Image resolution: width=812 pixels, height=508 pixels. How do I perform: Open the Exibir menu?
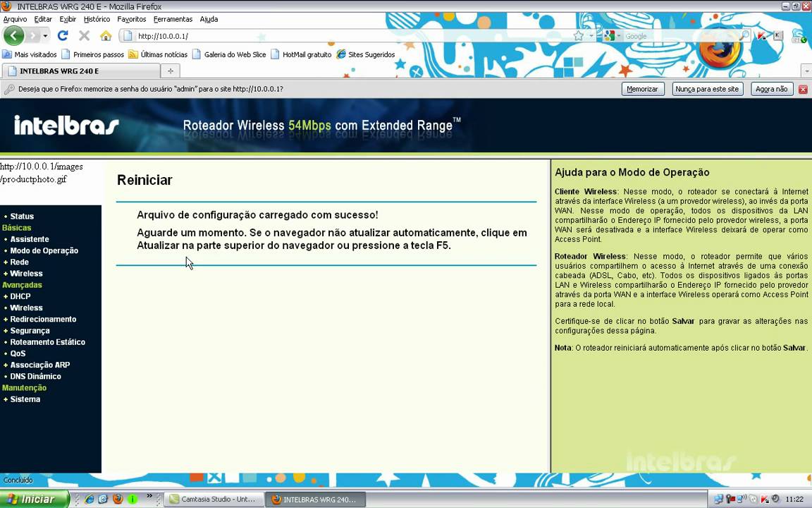(68, 19)
